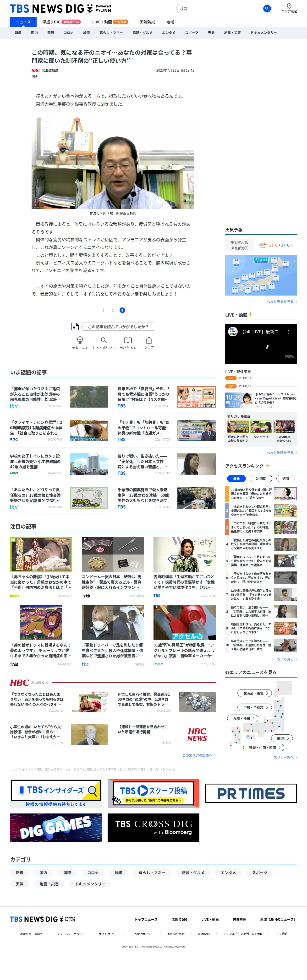This screenshot has height=980, width=307.
Task: Go to article page 1
Action: coord(103,310)
